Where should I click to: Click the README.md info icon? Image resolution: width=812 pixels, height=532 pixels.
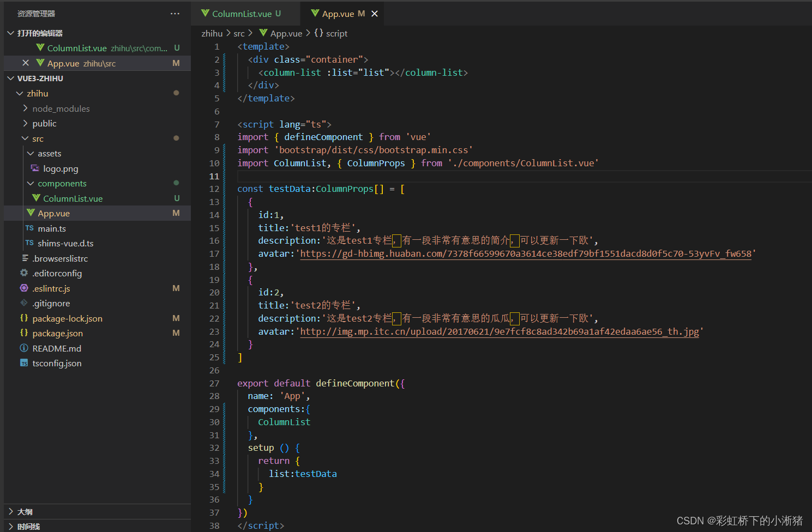point(24,348)
